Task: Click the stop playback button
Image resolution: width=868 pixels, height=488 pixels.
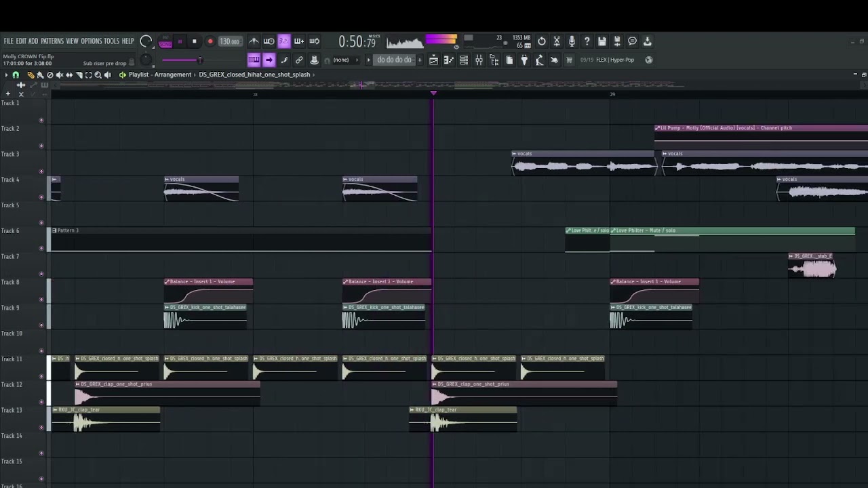Action: pyautogui.click(x=194, y=41)
